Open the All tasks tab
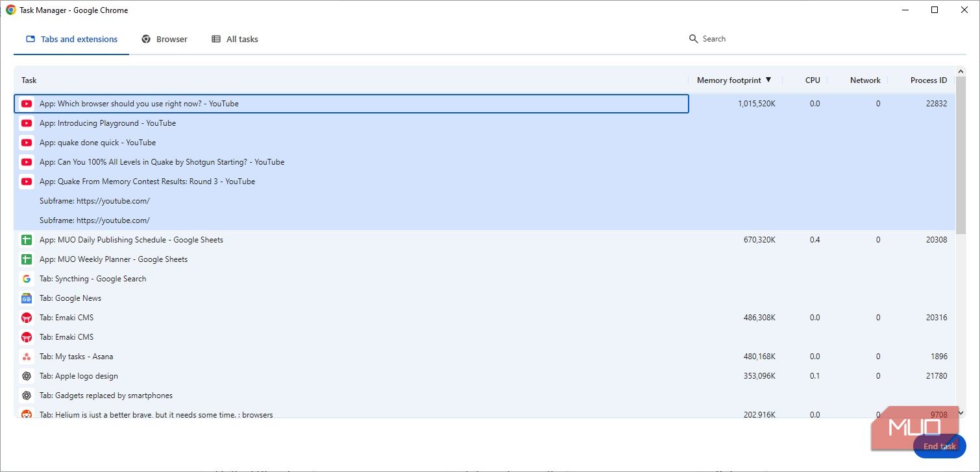The width and height of the screenshot is (980, 472). [x=235, y=40]
